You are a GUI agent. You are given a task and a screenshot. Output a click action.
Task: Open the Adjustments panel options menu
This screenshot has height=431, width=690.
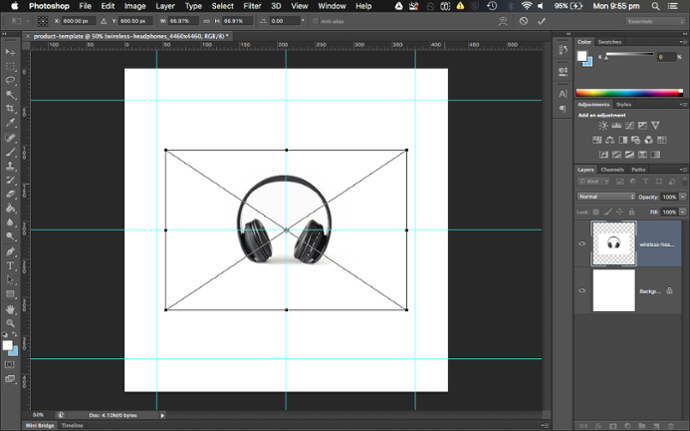click(x=683, y=104)
